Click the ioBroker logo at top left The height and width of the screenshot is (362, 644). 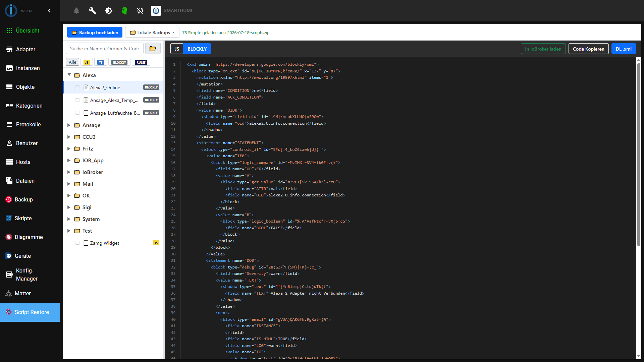(x=11, y=11)
